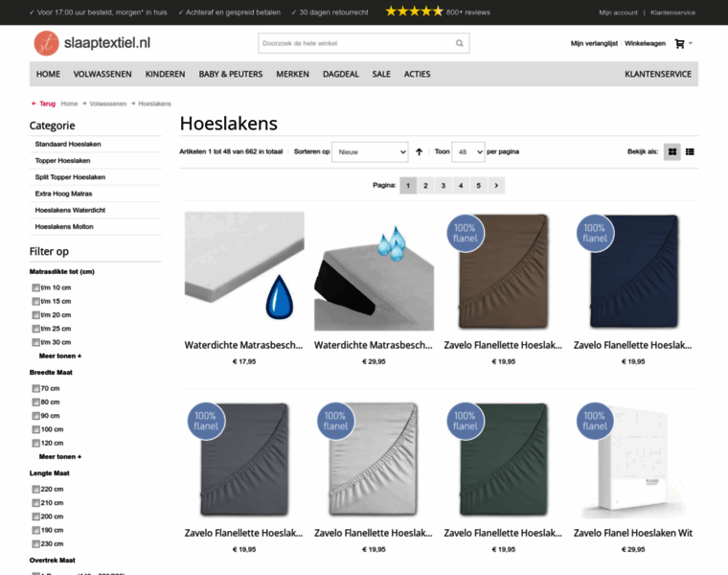Expand the cart dropdown arrow
The width and height of the screenshot is (728, 575).
(x=691, y=43)
